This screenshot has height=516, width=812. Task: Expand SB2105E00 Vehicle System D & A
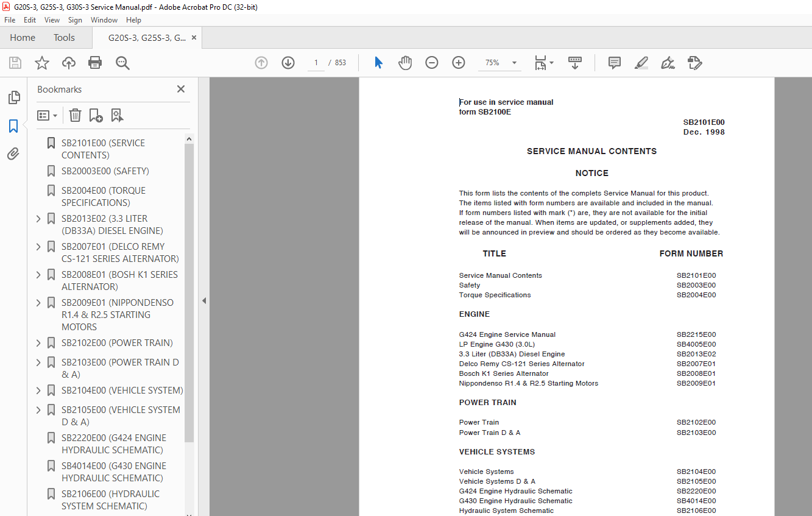tap(38, 410)
